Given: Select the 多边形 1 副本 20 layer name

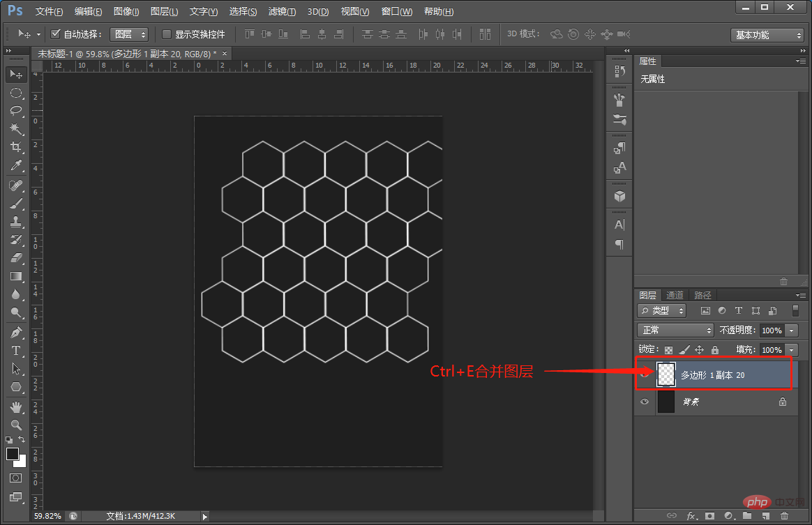Looking at the screenshot, I should (712, 375).
